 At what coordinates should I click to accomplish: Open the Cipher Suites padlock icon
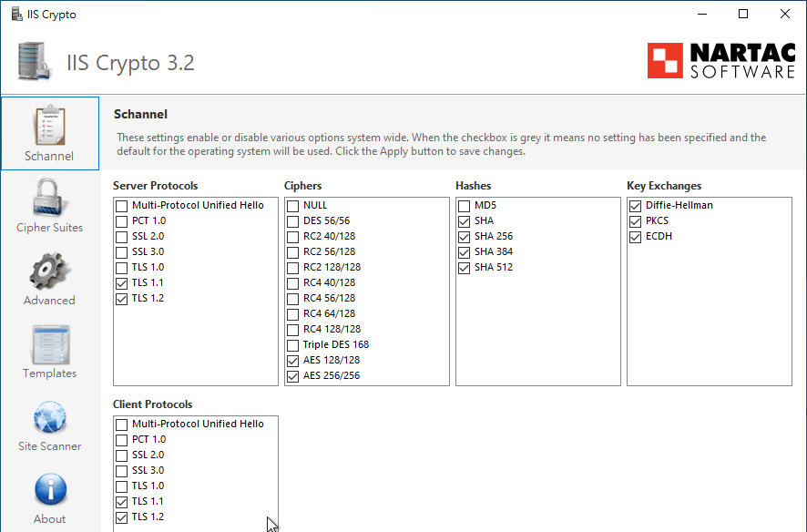(49, 199)
